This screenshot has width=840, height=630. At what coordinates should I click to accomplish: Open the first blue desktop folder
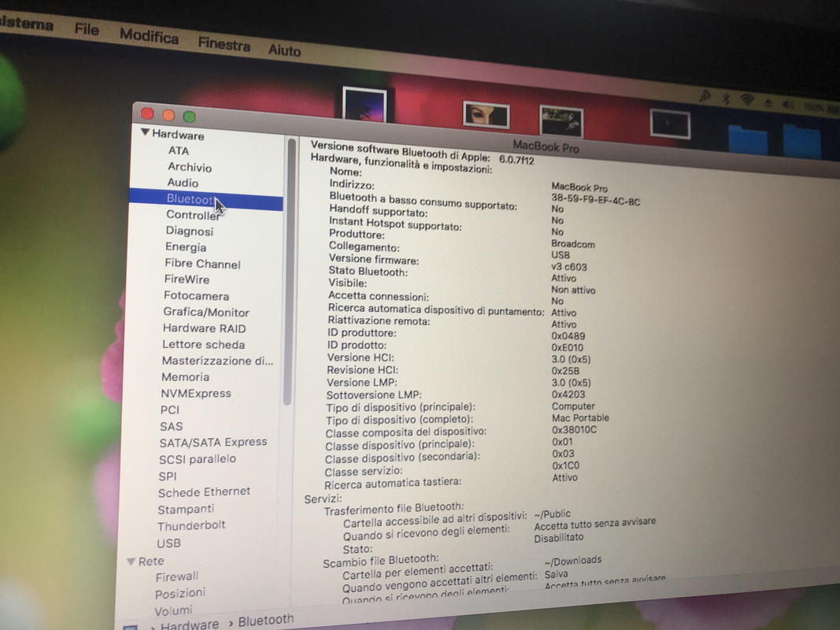(x=748, y=140)
